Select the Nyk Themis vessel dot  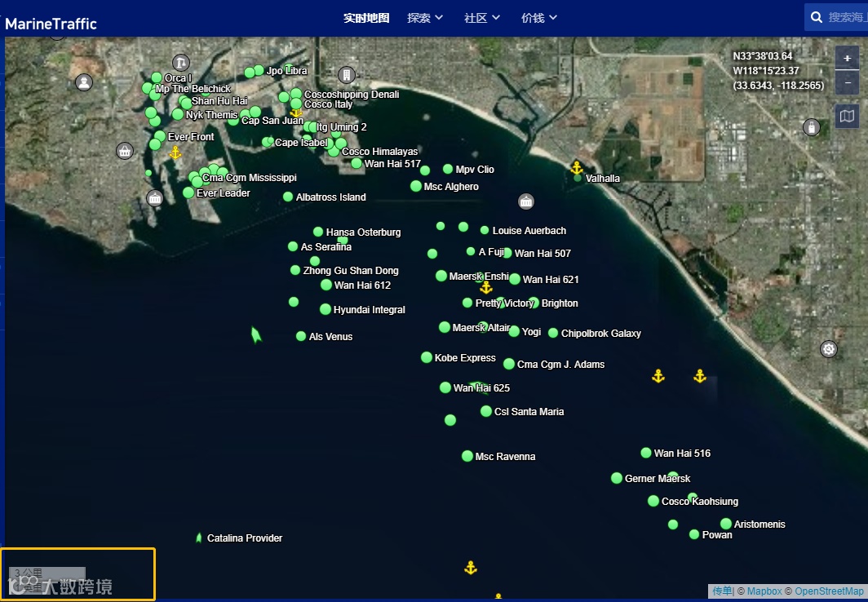(178, 114)
